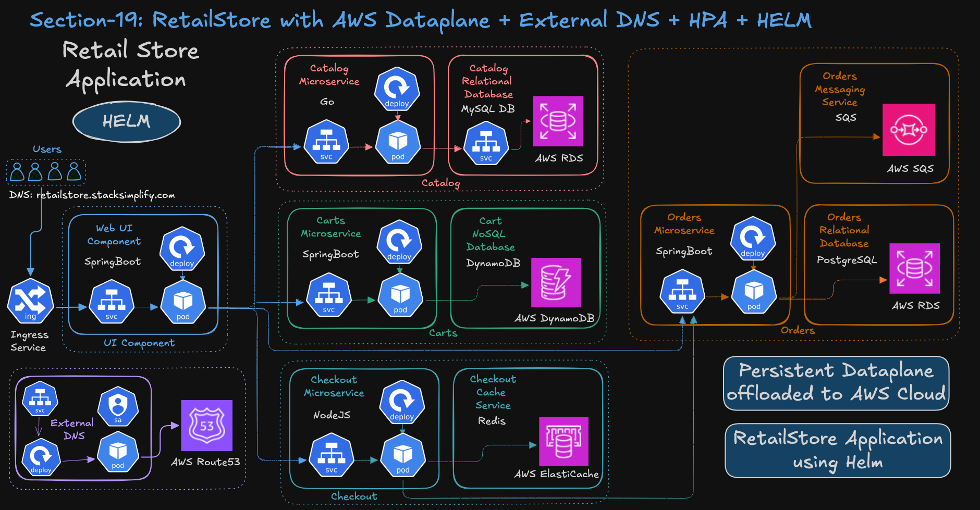Click the AWS ElastiCache Redis icon
Screen dimensions: 980x510
(x=563, y=443)
